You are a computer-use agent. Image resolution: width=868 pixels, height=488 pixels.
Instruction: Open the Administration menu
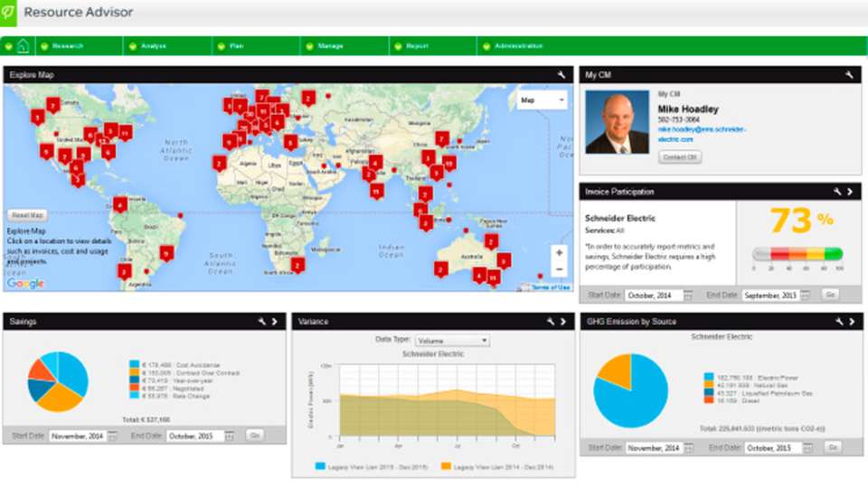pyautogui.click(x=518, y=46)
